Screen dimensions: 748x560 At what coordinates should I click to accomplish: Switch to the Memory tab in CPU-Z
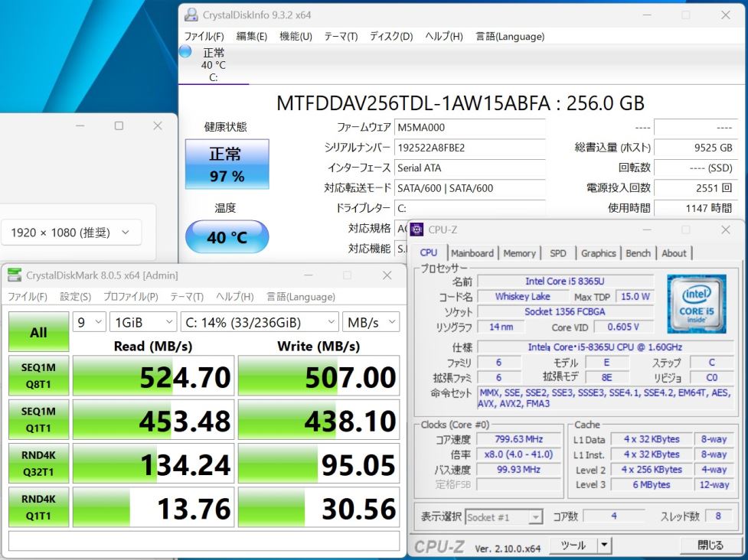(x=520, y=253)
